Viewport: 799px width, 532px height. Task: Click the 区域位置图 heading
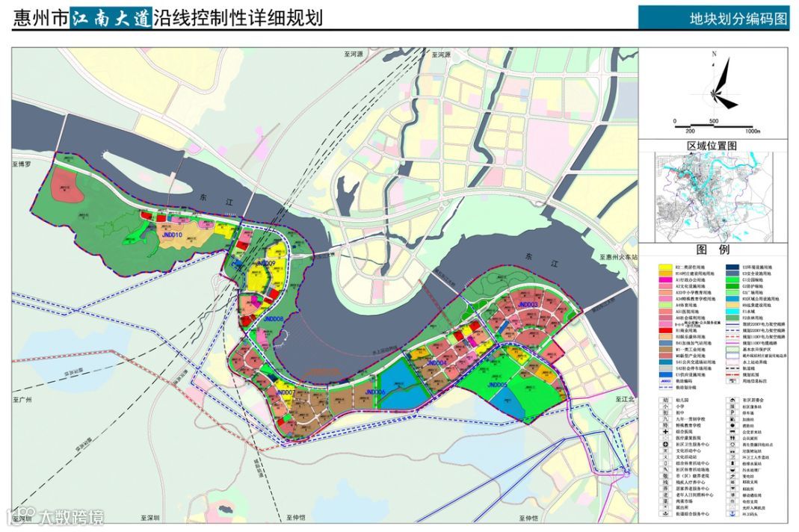pos(712,146)
